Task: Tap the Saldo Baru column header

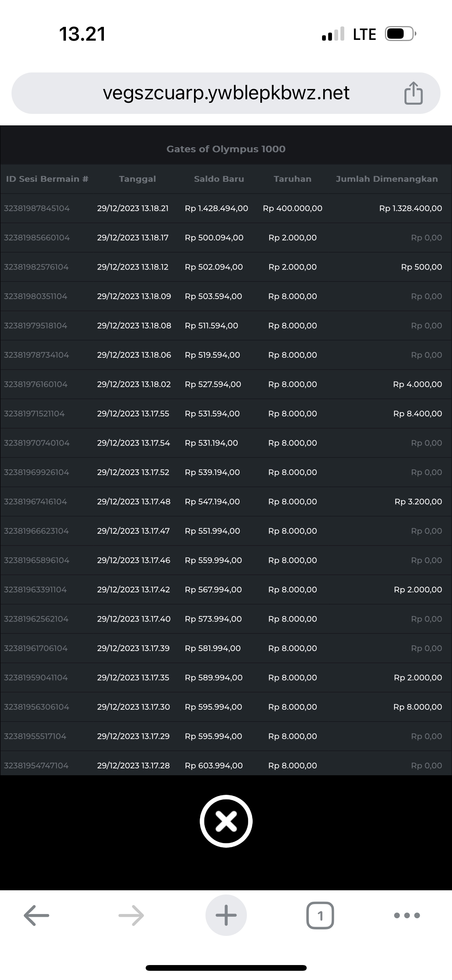Action: point(219,179)
